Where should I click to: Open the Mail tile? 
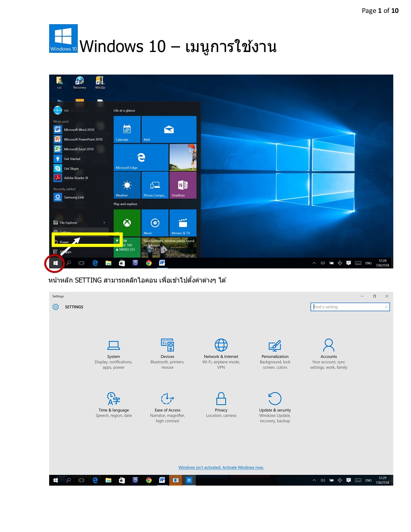pos(169,129)
